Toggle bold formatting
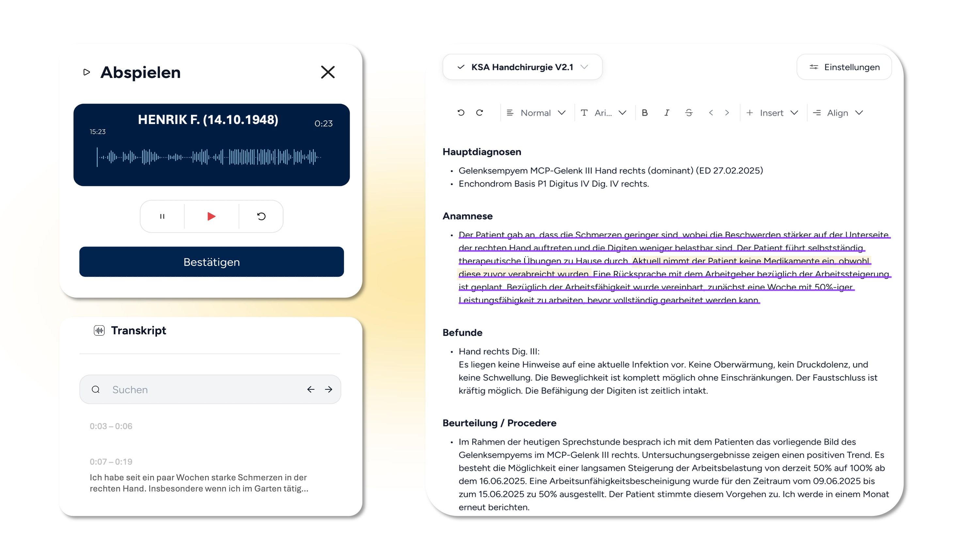Viewport: 969px width, 560px height. click(x=645, y=113)
